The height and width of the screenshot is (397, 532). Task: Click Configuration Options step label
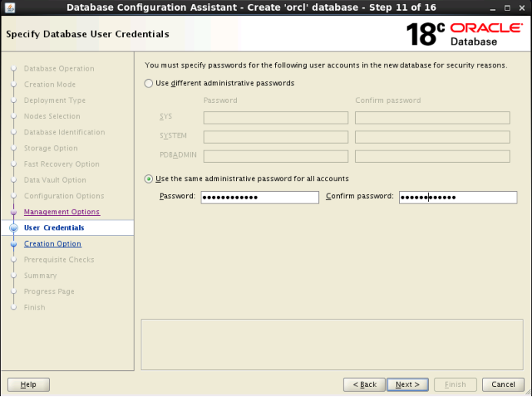coord(64,196)
